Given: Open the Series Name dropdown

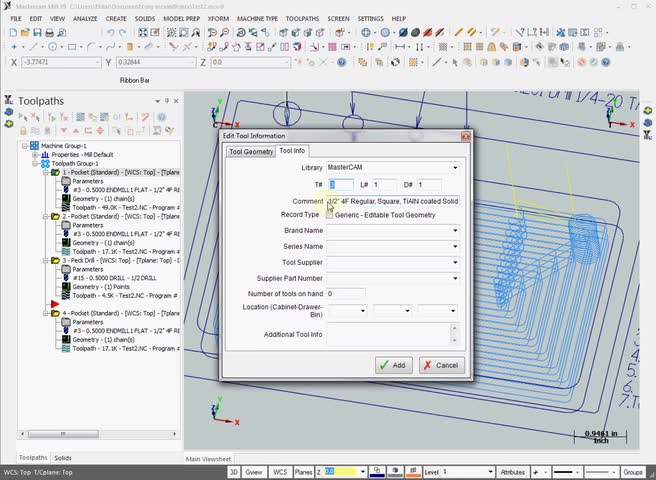Looking at the screenshot, I should point(455,246).
